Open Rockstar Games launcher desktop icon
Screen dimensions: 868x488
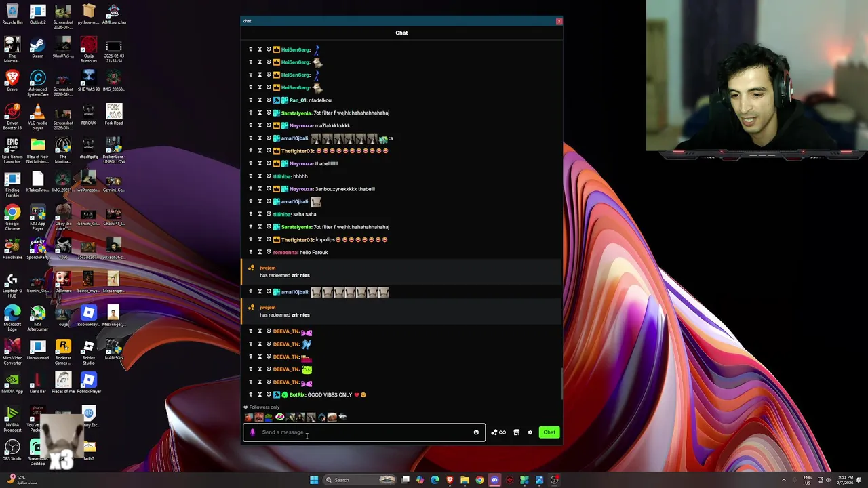(63, 352)
